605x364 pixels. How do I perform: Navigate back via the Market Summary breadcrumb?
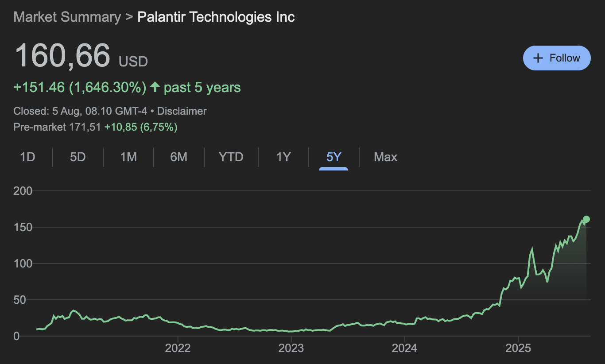click(x=67, y=17)
